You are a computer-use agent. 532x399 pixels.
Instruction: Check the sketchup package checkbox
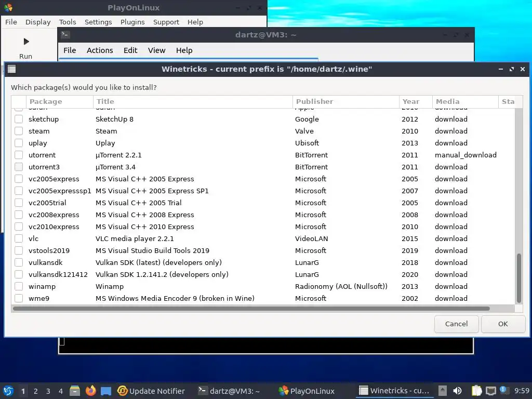click(x=19, y=119)
